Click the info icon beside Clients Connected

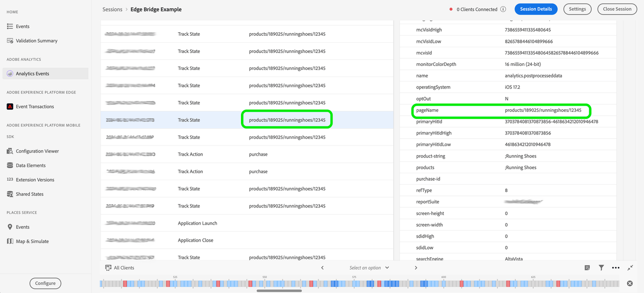(x=503, y=9)
